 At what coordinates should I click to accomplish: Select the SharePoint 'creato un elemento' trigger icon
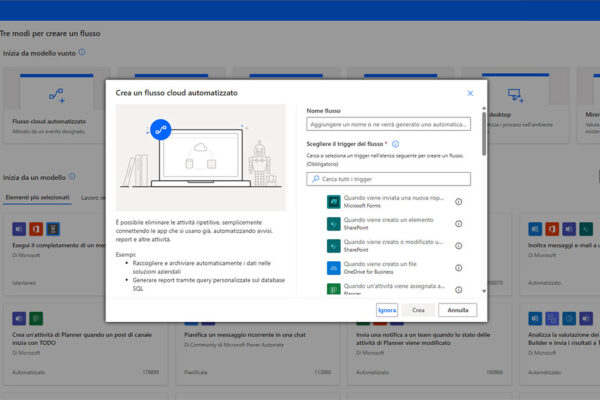pyautogui.click(x=334, y=224)
